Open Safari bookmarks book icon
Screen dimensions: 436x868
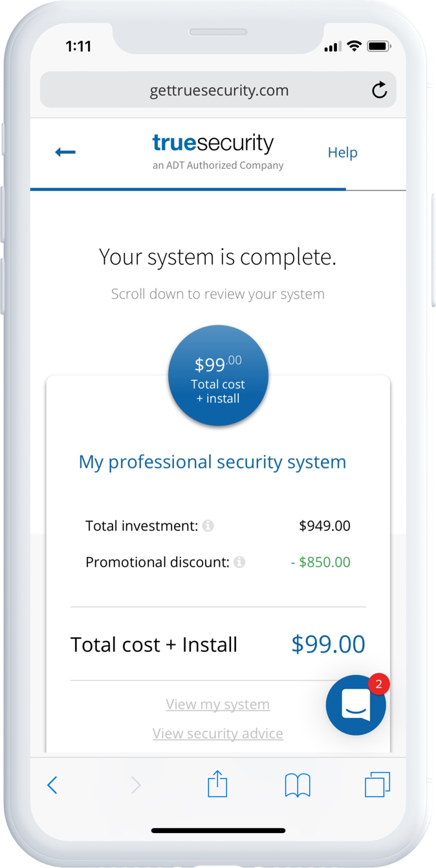click(298, 785)
